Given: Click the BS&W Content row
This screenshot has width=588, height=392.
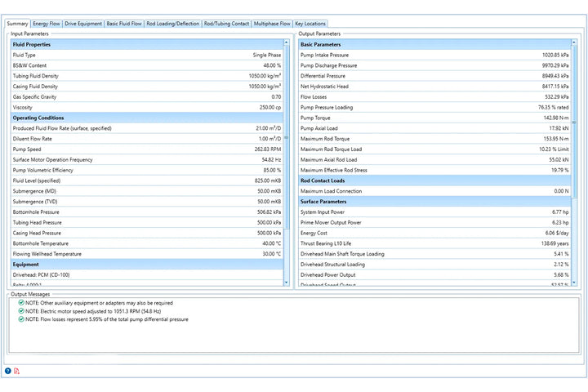Looking at the screenshot, I should (x=147, y=65).
